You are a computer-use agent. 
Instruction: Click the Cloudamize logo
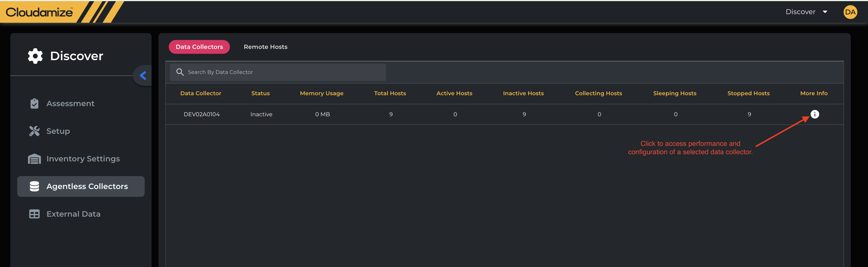point(39,12)
